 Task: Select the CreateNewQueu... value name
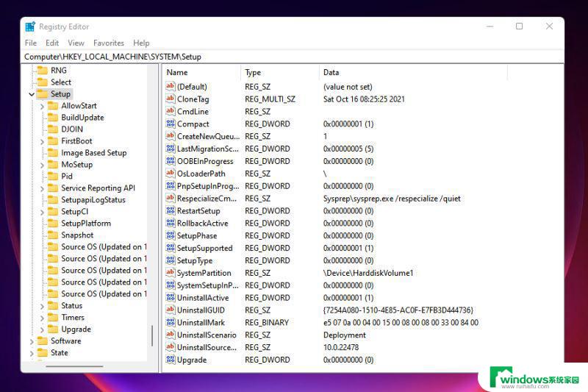coord(208,136)
